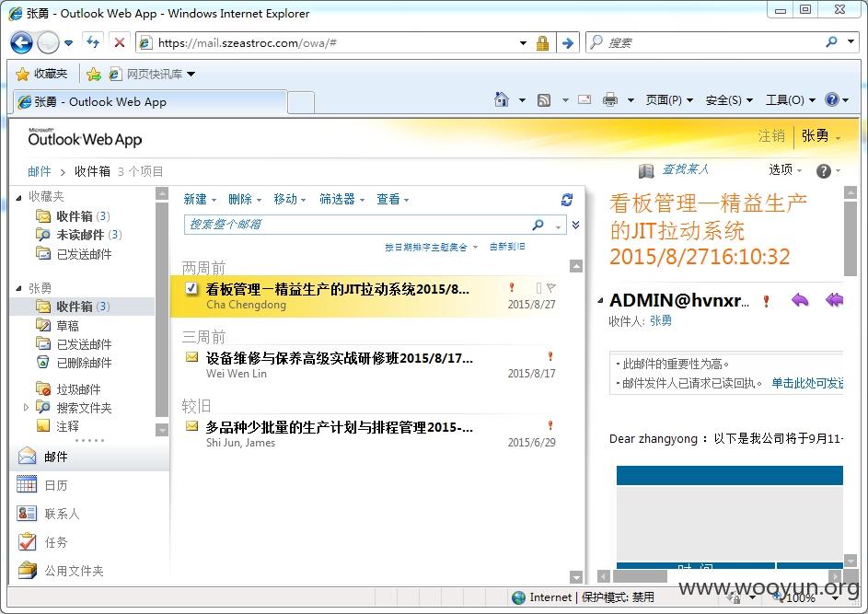The image size is (868, 614).
Task: Open the 页面(P) menu
Action: coord(669,100)
